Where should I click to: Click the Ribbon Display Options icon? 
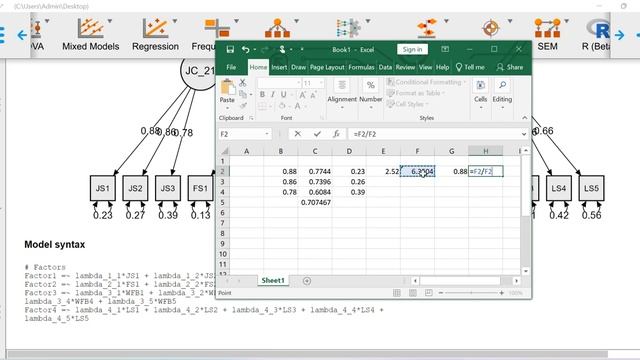(445, 49)
